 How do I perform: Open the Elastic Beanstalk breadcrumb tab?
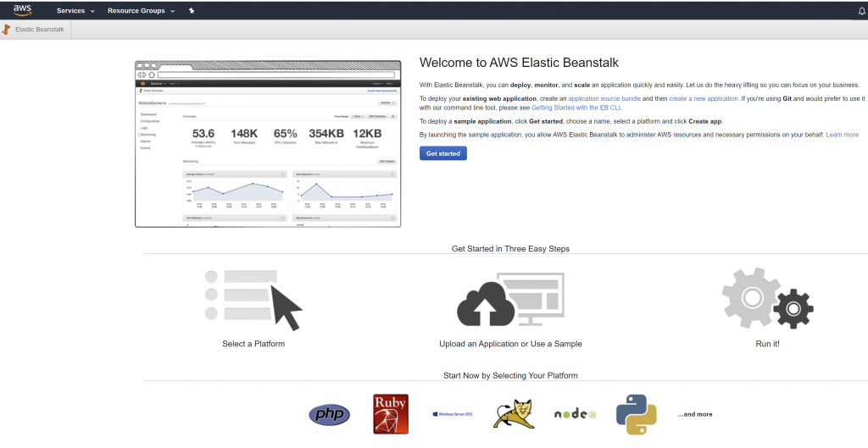[x=39, y=30]
